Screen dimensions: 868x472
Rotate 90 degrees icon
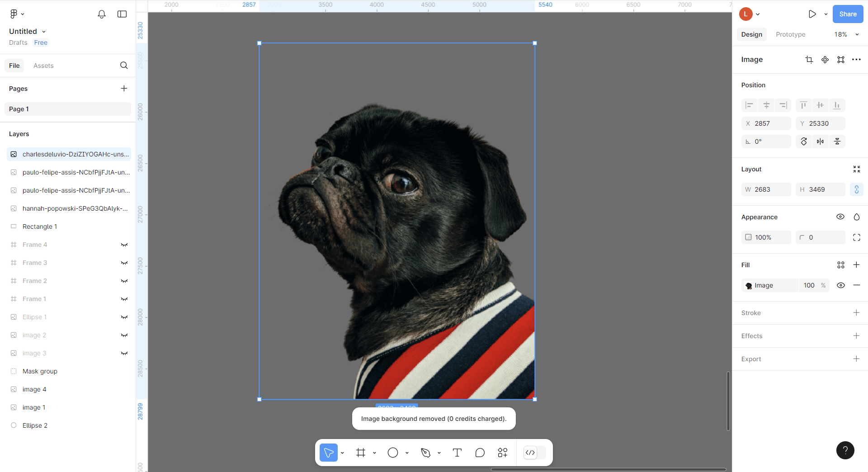click(x=804, y=142)
